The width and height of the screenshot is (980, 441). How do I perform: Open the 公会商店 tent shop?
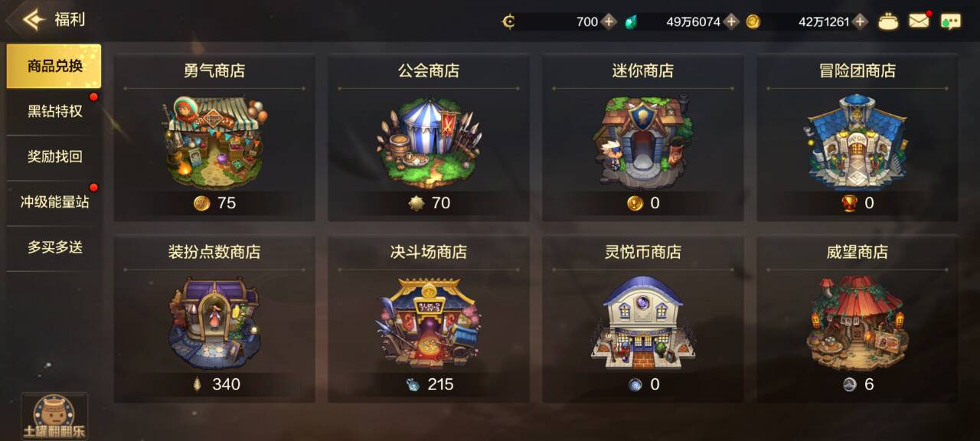coord(429,138)
